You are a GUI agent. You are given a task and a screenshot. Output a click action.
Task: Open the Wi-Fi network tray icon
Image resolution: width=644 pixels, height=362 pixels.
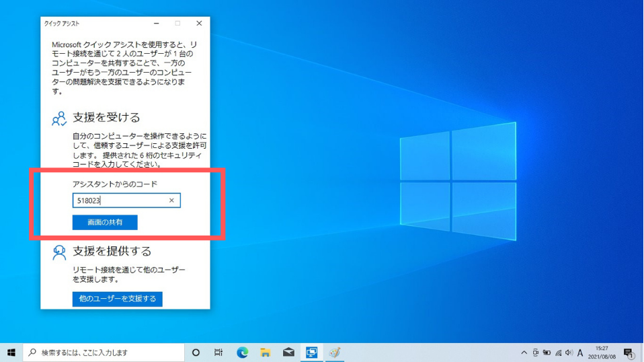pos(558,353)
